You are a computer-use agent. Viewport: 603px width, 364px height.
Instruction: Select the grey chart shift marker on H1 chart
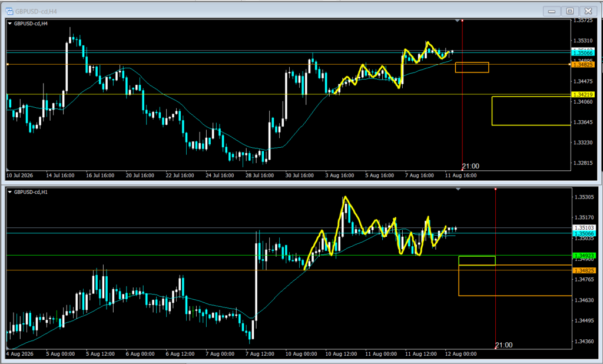pos(458,189)
